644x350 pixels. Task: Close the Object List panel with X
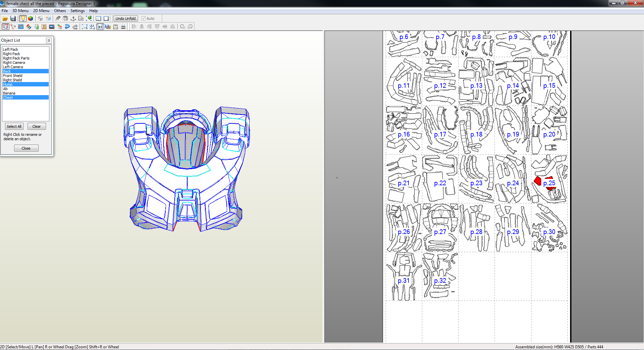(49, 40)
